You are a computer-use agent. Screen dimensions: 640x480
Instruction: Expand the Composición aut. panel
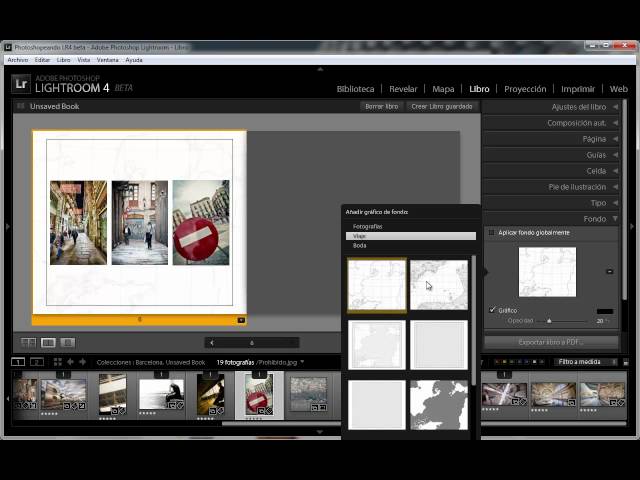(551, 123)
